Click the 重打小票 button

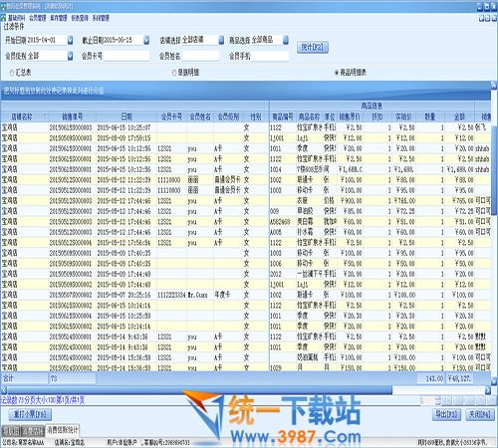point(30,414)
